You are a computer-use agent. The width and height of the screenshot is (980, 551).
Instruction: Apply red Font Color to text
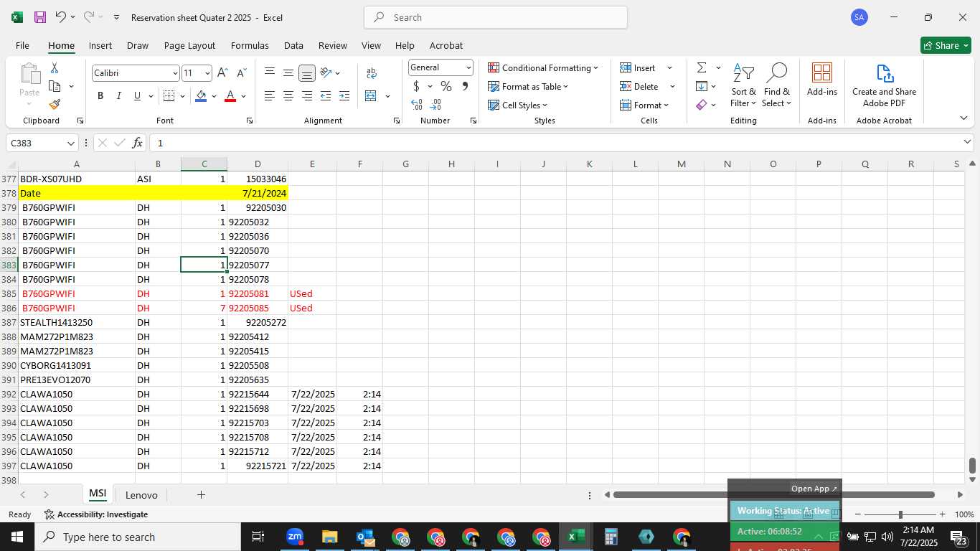pos(230,95)
